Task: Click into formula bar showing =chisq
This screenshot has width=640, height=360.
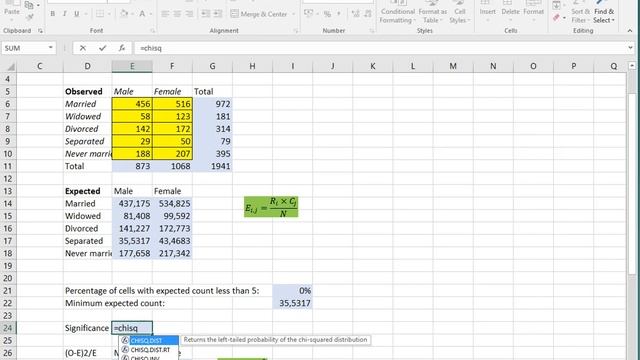Action: tap(380, 48)
